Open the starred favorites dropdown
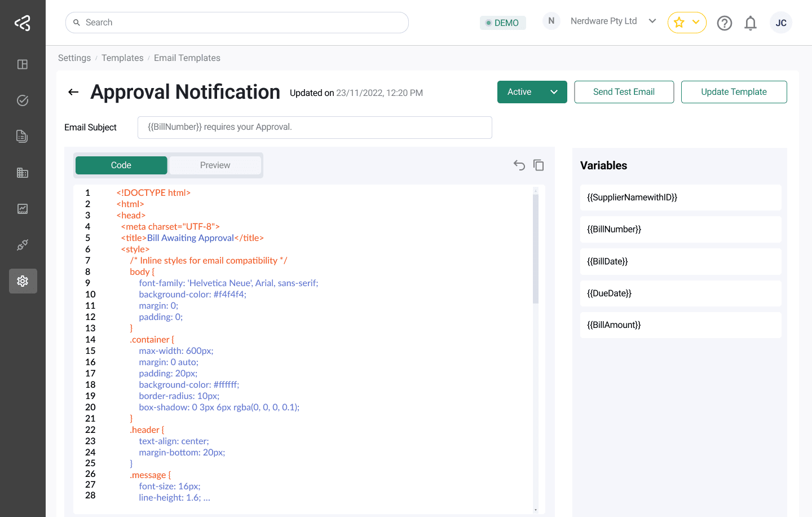 pos(687,23)
